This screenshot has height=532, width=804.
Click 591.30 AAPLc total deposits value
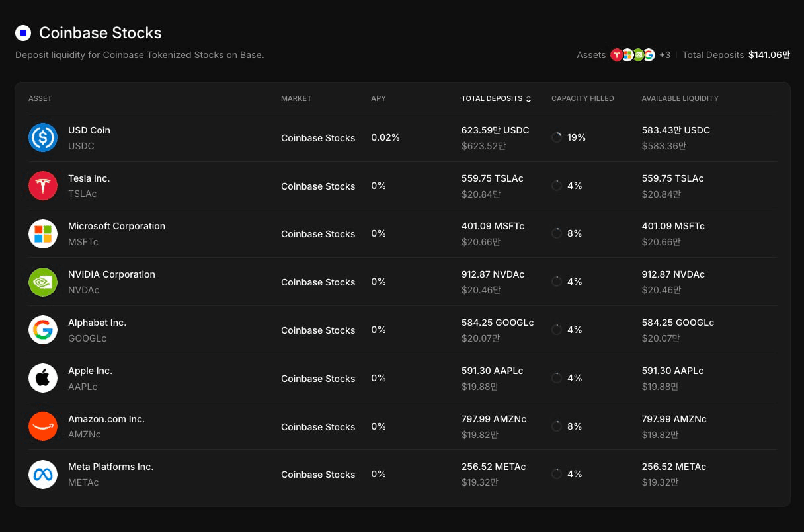[x=492, y=371]
